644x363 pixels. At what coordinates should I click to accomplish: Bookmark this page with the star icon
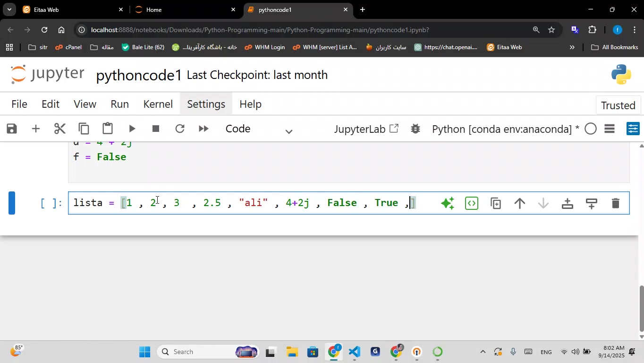(551, 30)
